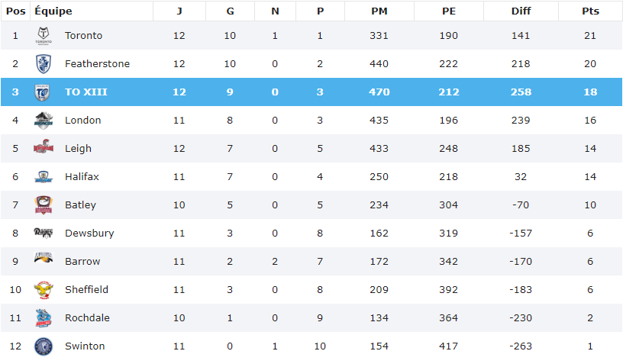Click Toronto's points value 21

click(x=590, y=36)
